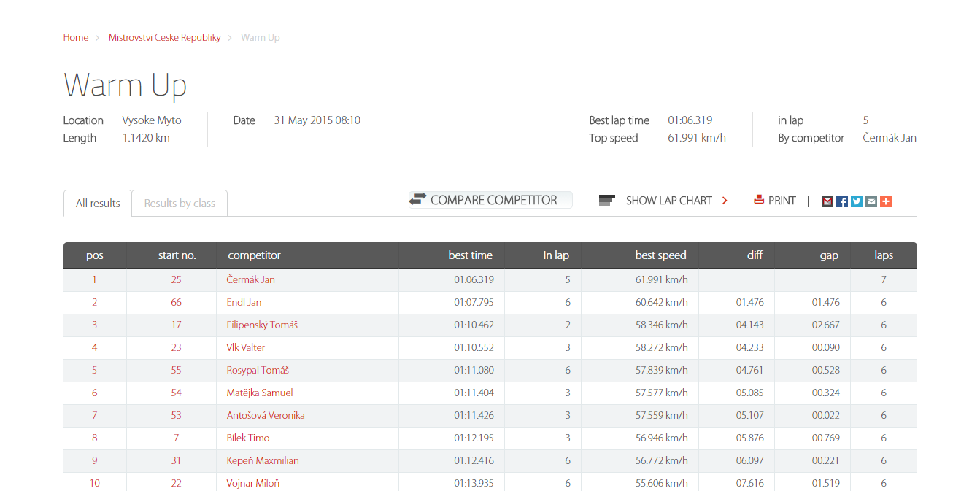
Task: Click the compare arrows icon
Action: [417, 199]
